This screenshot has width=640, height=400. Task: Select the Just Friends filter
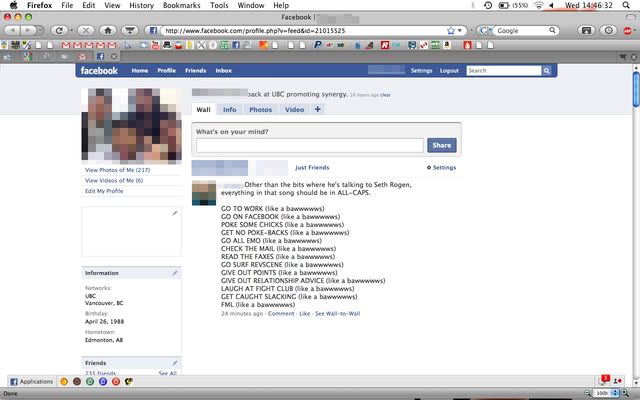pyautogui.click(x=312, y=167)
